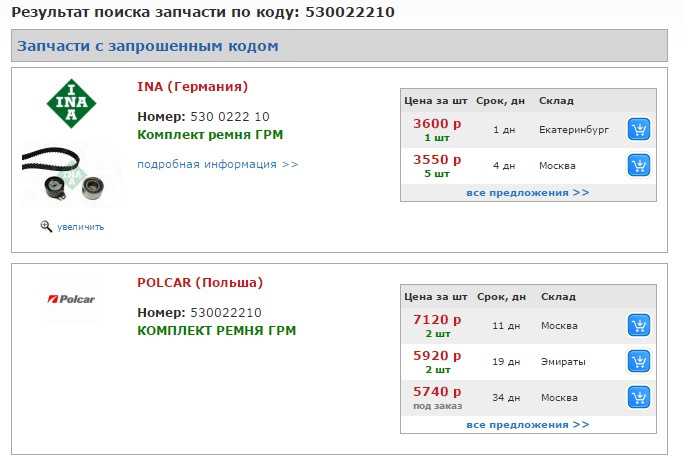
Task: Open подробная информация link for INA
Action: click(217, 164)
